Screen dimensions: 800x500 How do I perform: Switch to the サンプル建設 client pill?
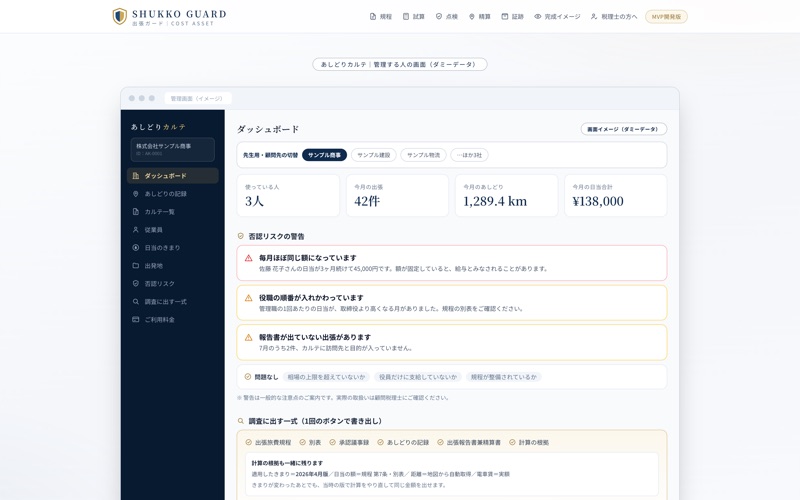373,155
